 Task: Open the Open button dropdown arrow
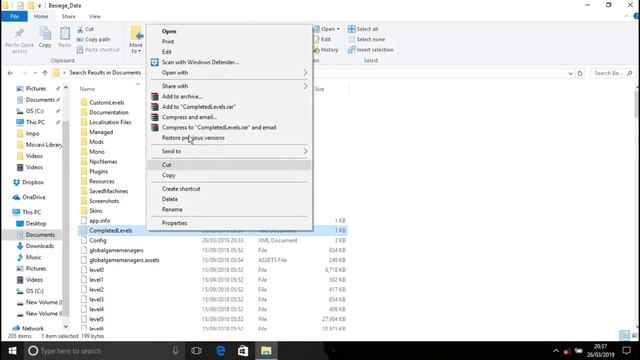tap(338, 29)
